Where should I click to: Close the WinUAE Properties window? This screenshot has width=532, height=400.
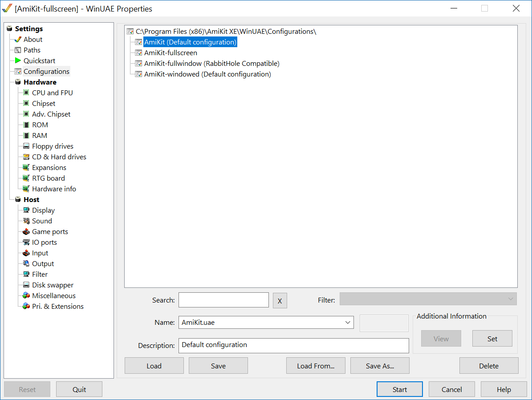(x=516, y=8)
